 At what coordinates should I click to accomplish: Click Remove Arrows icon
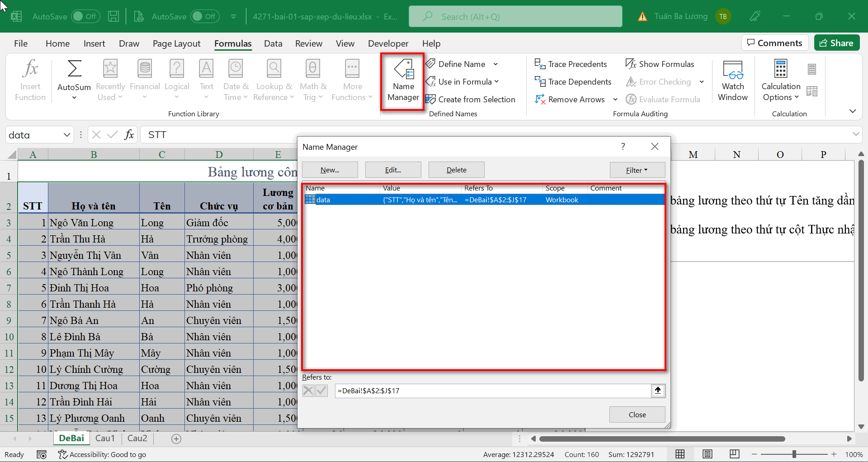pyautogui.click(x=540, y=100)
